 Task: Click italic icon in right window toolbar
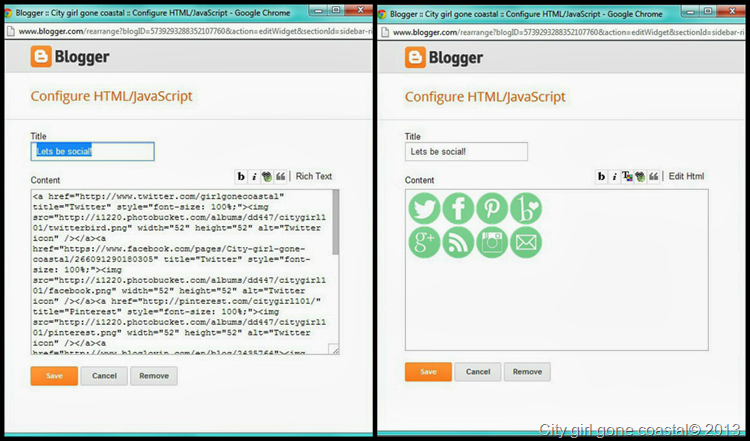click(x=614, y=176)
